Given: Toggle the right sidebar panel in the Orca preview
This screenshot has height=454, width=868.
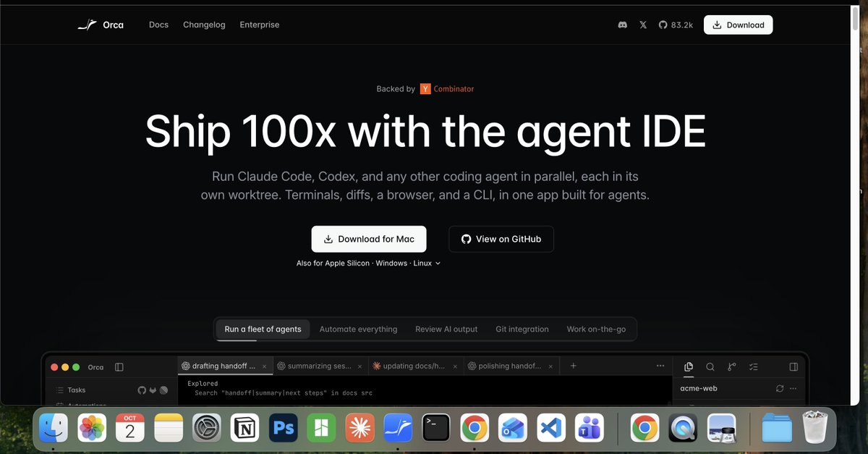Looking at the screenshot, I should coord(793,367).
